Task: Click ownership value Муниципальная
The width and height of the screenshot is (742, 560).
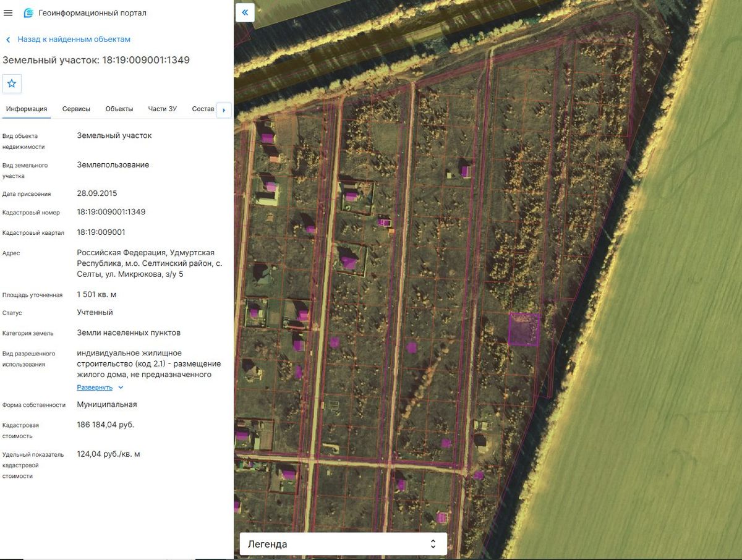Action: [107, 404]
